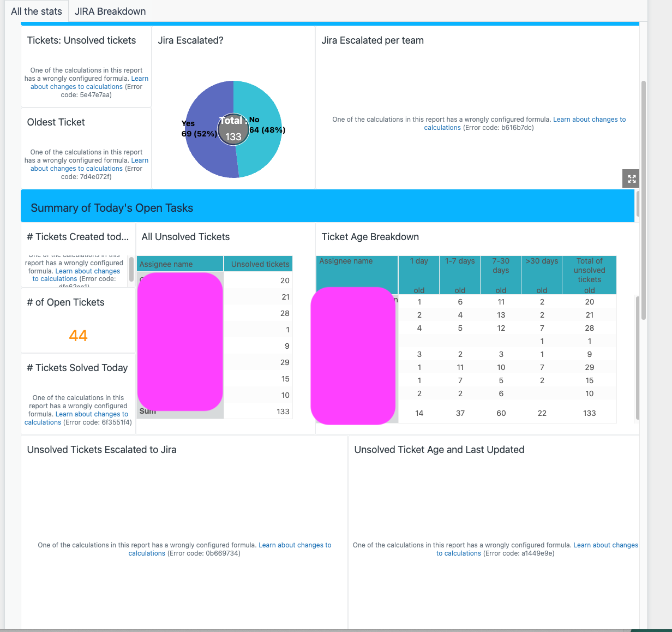Click the pie chart Total 133 center
Viewport: 672px width, 632px height.
pos(233,130)
